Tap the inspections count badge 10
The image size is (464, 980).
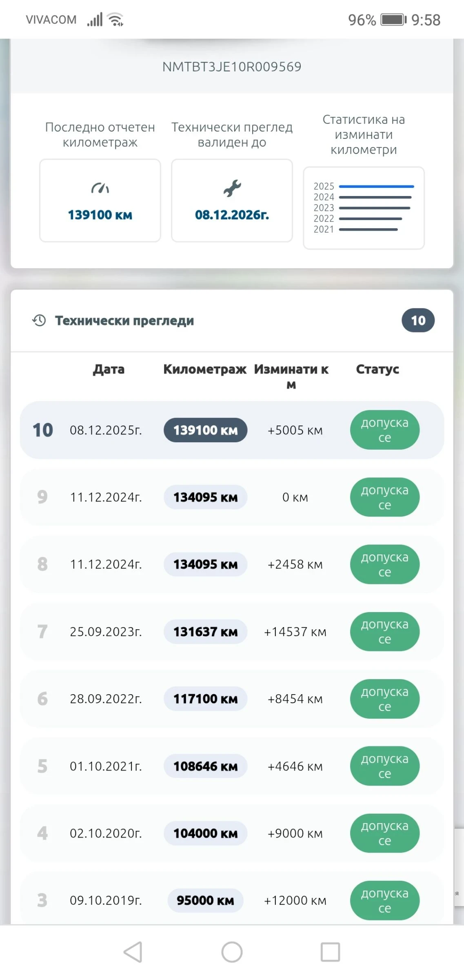(418, 321)
